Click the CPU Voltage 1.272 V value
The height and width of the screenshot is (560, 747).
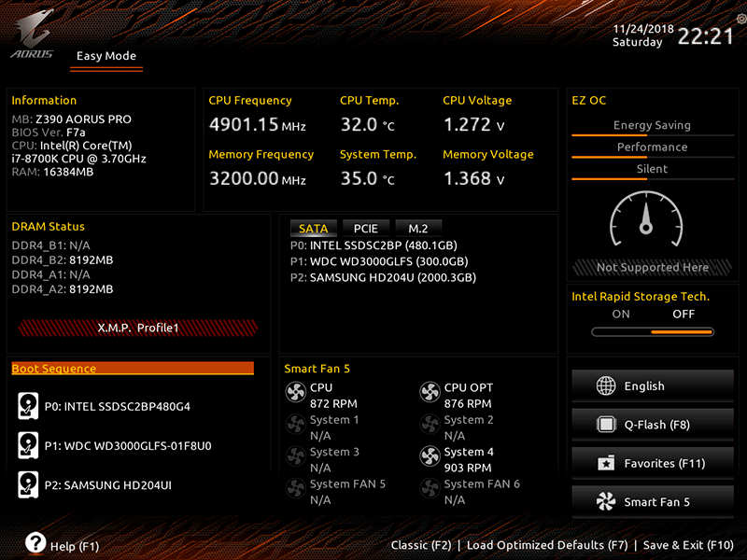coord(473,125)
